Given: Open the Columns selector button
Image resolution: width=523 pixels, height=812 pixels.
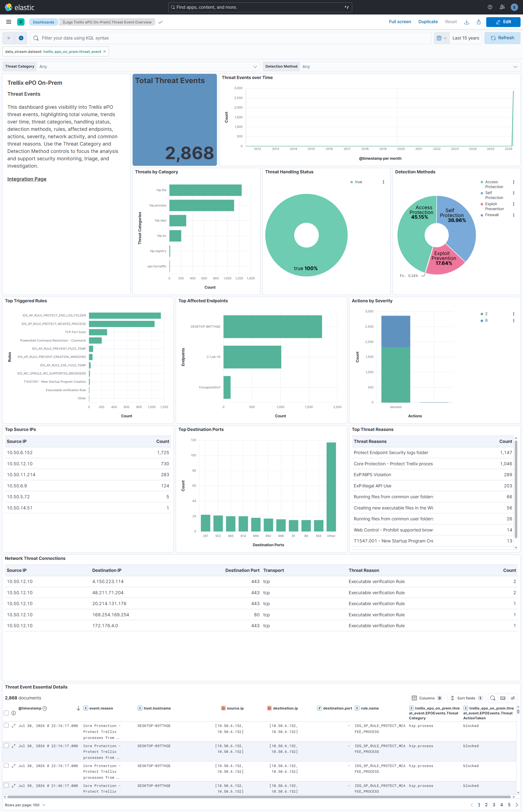Looking at the screenshot, I should pyautogui.click(x=427, y=698).
